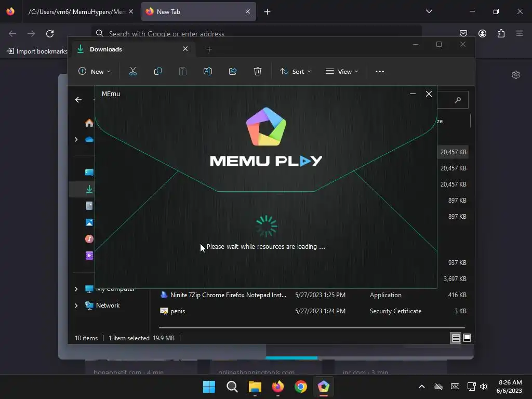
Task: Expand the Network tree node
Action: 76,305
